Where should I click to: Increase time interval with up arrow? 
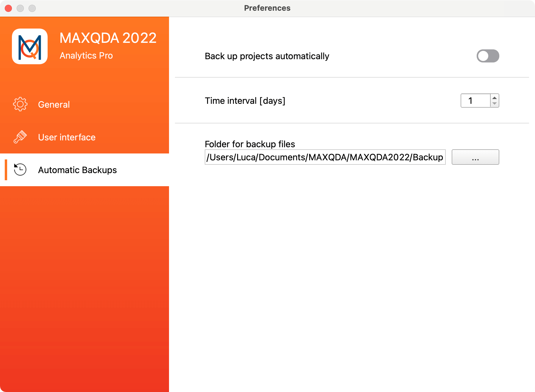495,98
